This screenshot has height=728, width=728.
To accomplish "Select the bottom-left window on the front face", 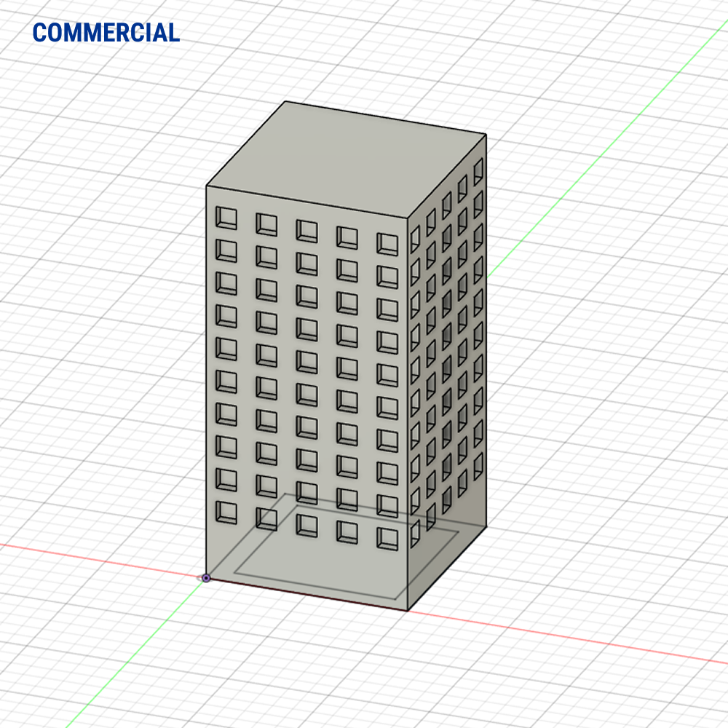I will [x=226, y=511].
